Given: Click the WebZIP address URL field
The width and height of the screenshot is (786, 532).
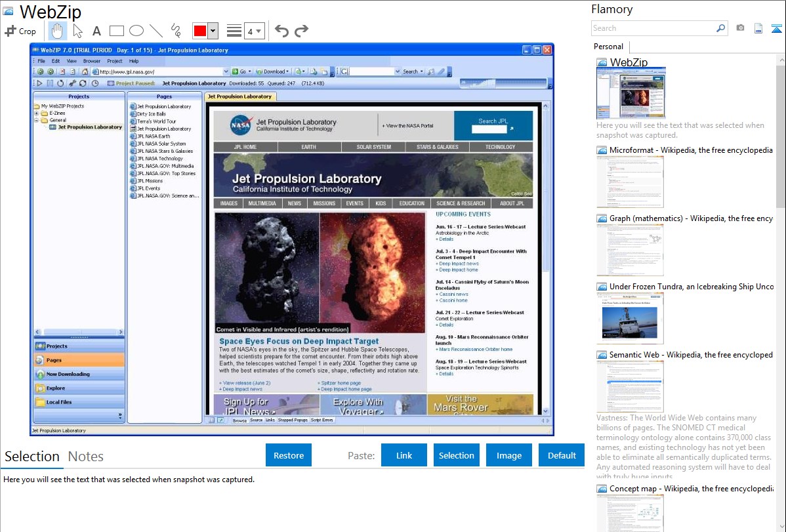Looking at the screenshot, I should [160, 72].
